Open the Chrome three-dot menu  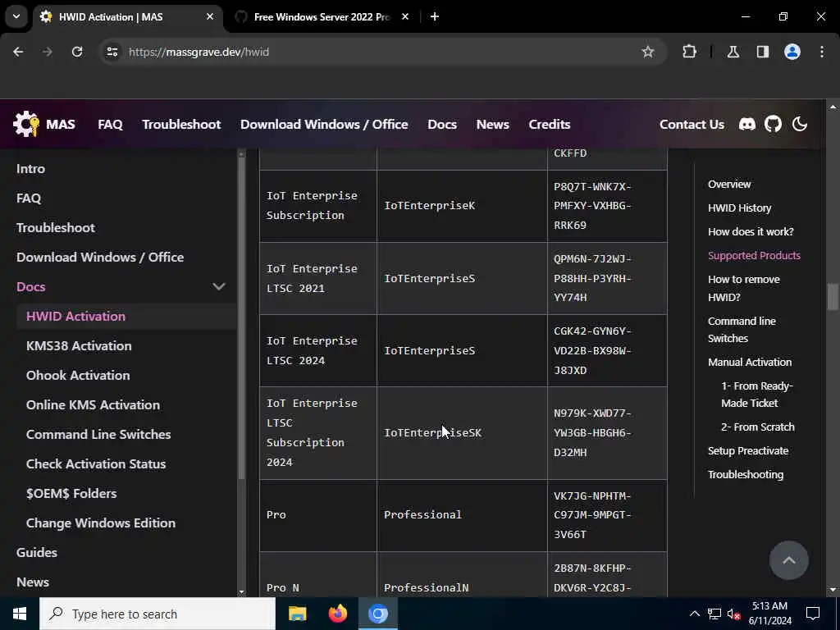click(822, 52)
